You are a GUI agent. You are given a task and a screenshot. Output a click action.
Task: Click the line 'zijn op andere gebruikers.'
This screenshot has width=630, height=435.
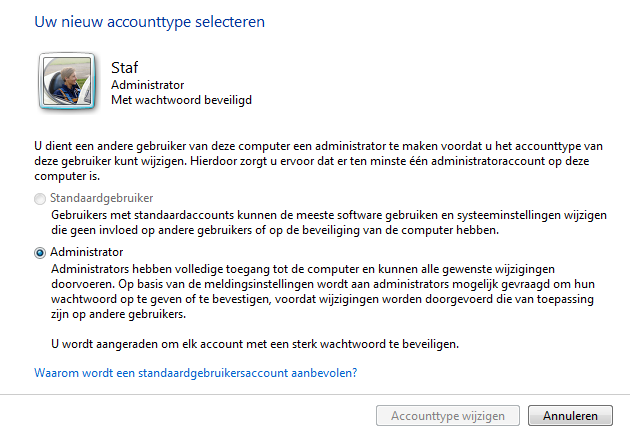(119, 314)
